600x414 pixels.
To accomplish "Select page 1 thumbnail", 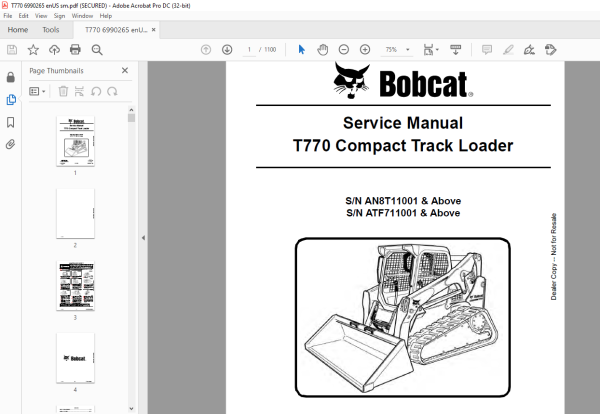I will point(75,141).
